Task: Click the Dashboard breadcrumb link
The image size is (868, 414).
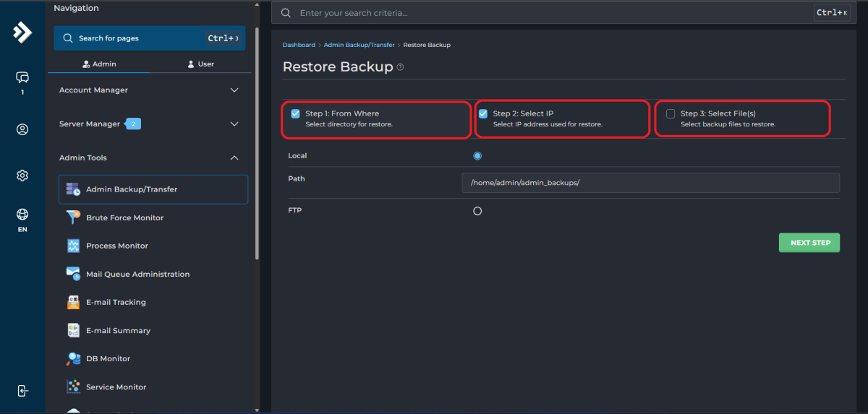Action: point(299,45)
